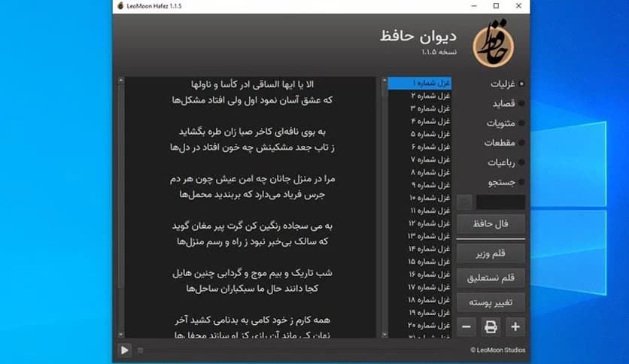Click the Hafez calligraphy logo
Image resolution: width=629 pixels, height=364 pixels.
[494, 44]
